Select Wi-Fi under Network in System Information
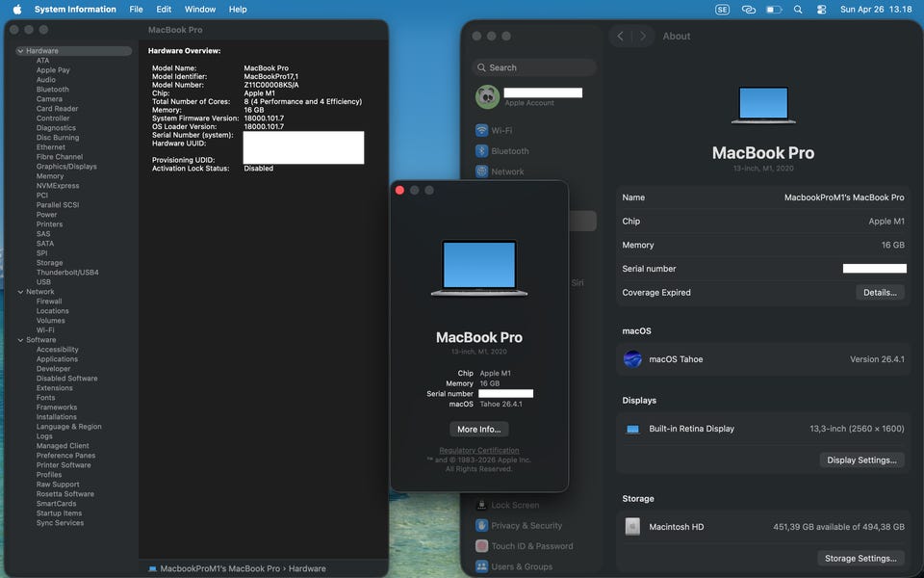The height and width of the screenshot is (578, 924). pyautogui.click(x=45, y=330)
